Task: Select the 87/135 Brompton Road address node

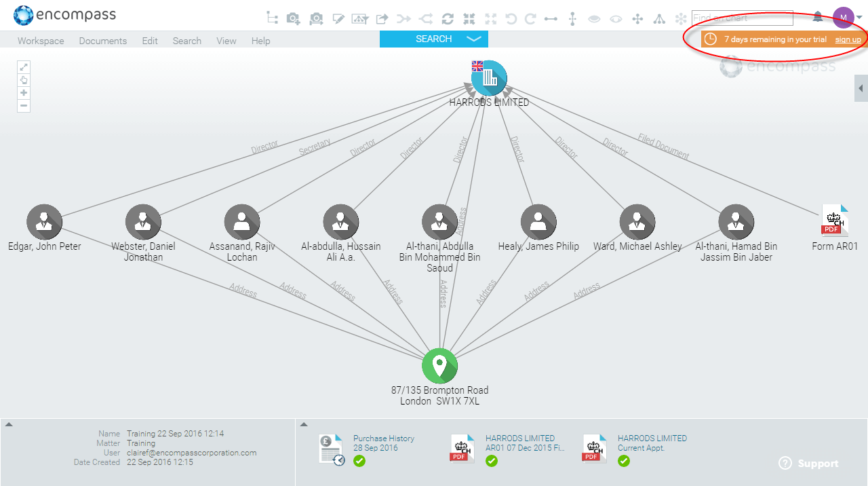Action: tap(439, 366)
